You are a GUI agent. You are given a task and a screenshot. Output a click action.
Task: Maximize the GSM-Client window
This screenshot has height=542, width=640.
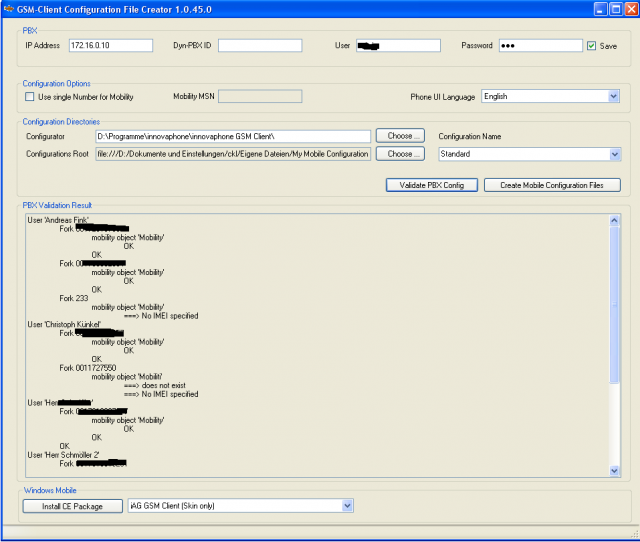[x=615, y=9]
